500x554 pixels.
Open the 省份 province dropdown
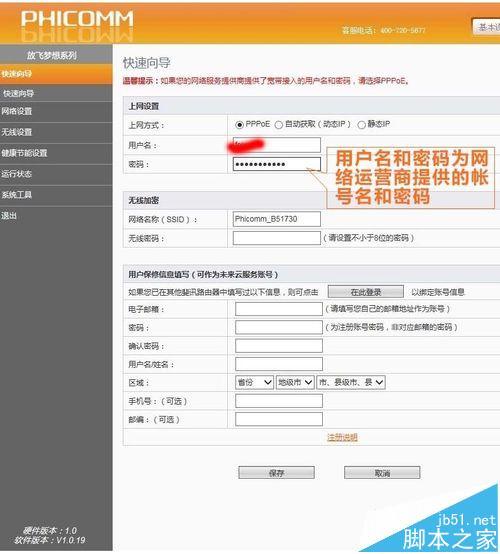[254, 382]
